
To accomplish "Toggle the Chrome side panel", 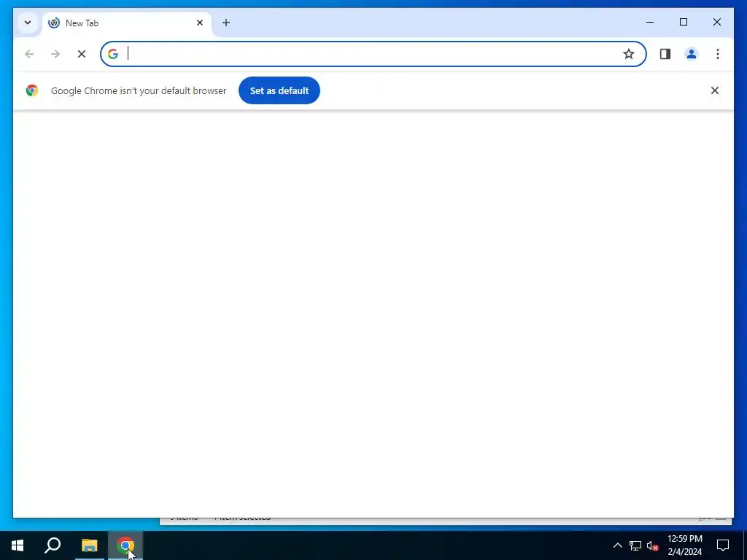I will click(665, 54).
